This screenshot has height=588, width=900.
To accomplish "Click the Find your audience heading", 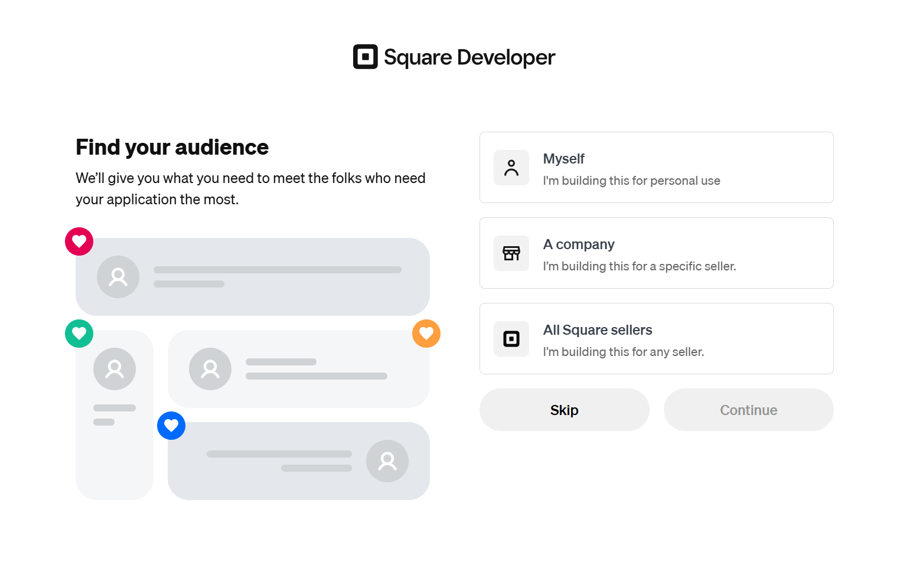I will 172,147.
